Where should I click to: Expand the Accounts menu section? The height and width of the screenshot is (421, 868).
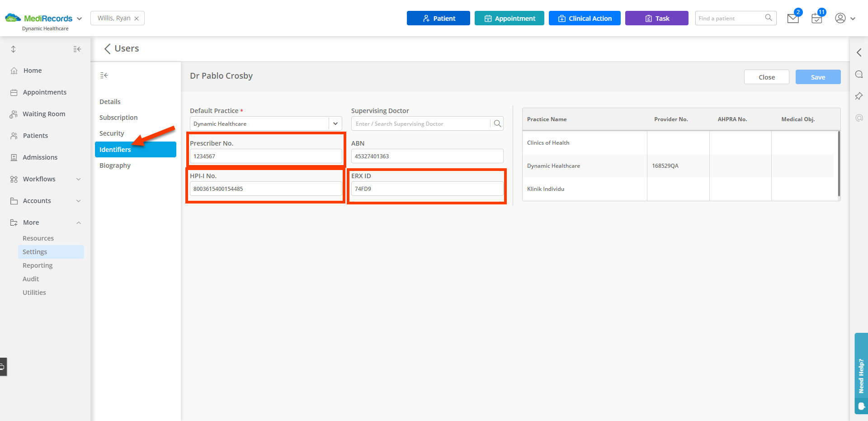(79, 201)
